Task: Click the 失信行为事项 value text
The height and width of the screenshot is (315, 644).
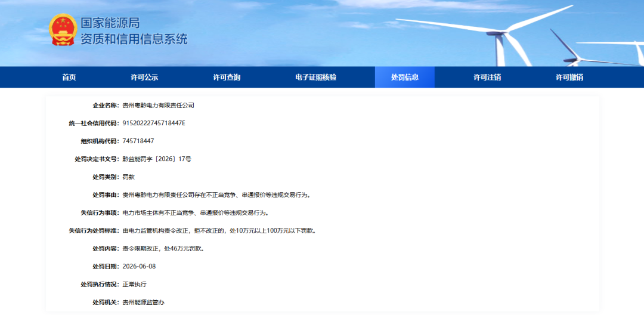Action: click(x=196, y=213)
